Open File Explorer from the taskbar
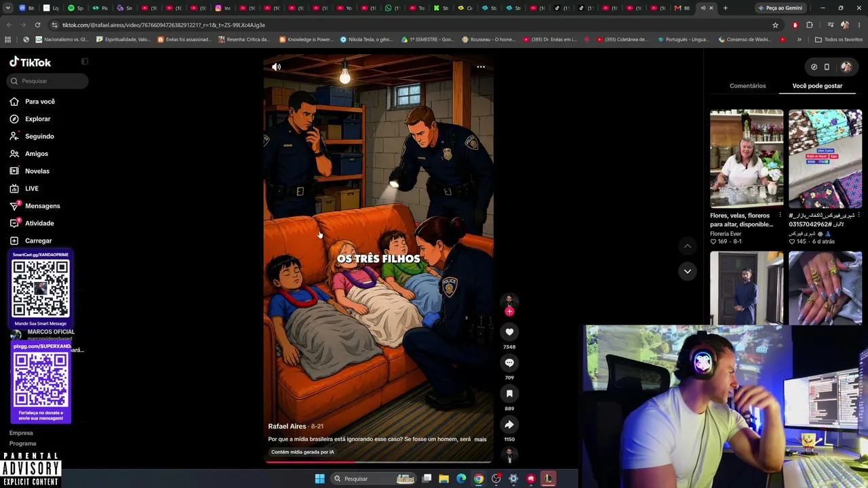 point(444,479)
